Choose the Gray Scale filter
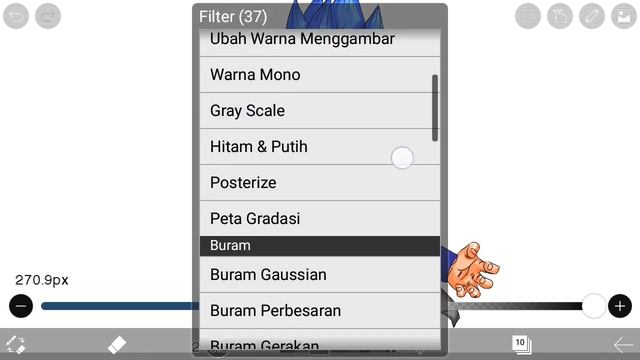The height and width of the screenshot is (360, 640). [320, 111]
